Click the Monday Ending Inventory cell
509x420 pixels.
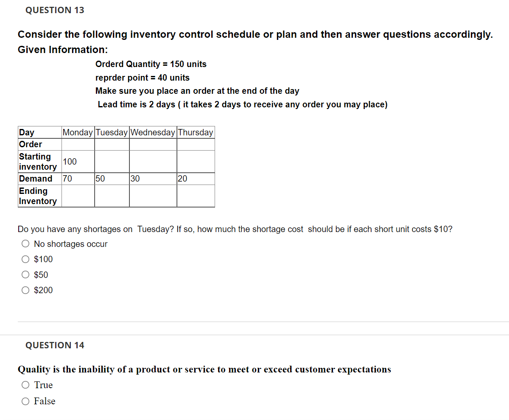[78, 195]
